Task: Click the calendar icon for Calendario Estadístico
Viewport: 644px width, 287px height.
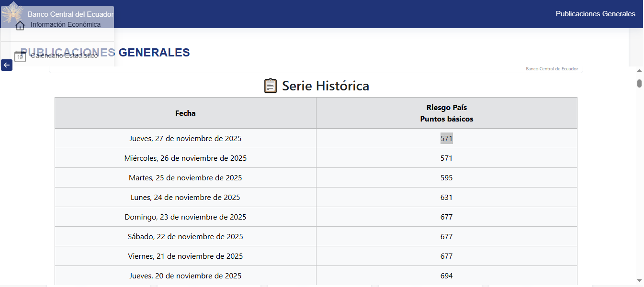Action: (20, 56)
